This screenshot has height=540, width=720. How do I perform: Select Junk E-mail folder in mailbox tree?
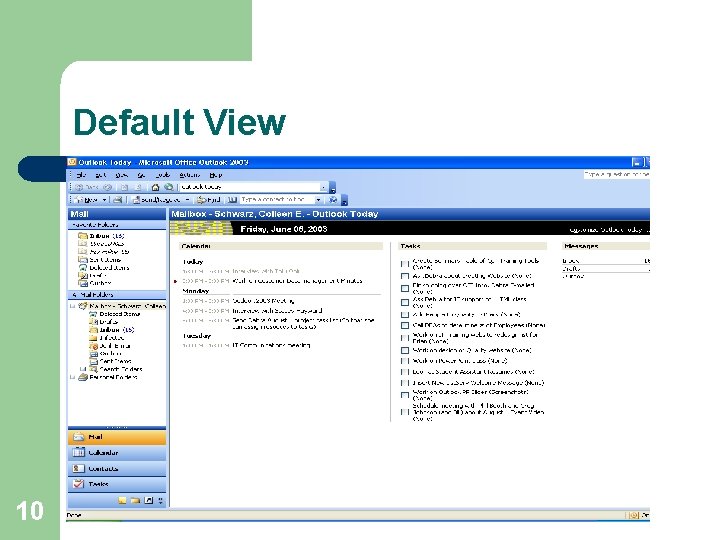pyautogui.click(x=110, y=346)
